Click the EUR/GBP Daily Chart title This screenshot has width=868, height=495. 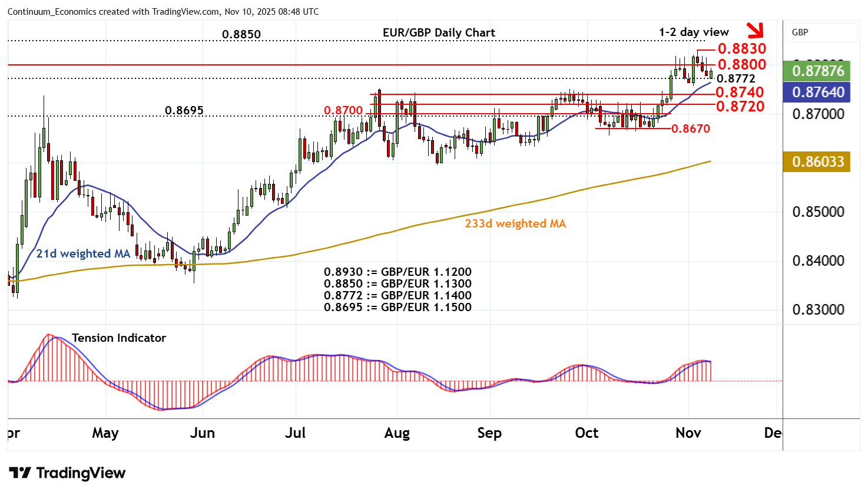[x=439, y=32]
